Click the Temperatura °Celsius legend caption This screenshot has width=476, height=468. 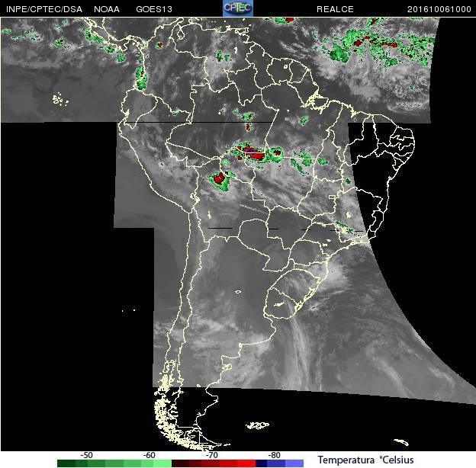tap(365, 460)
